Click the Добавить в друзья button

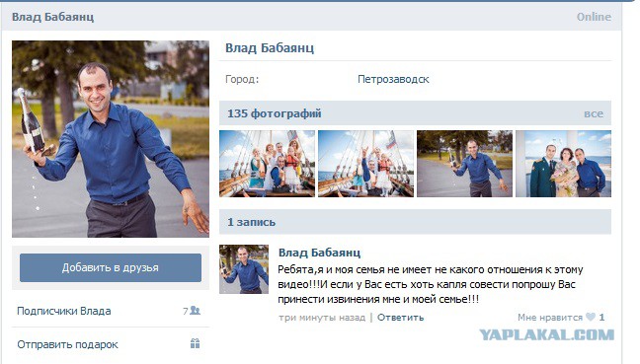111,267
